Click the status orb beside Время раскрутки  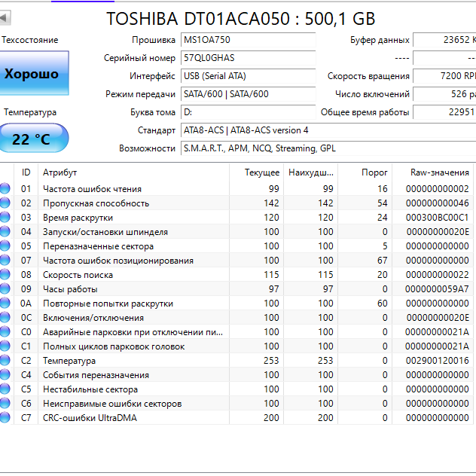5,218
